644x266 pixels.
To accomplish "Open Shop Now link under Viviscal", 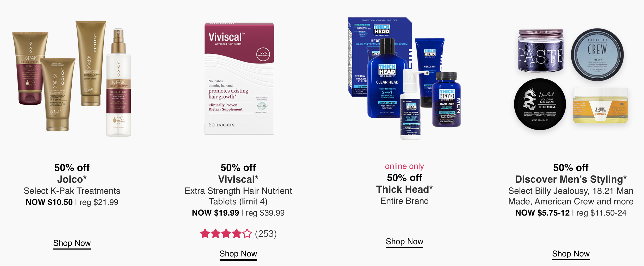I will pos(238,254).
